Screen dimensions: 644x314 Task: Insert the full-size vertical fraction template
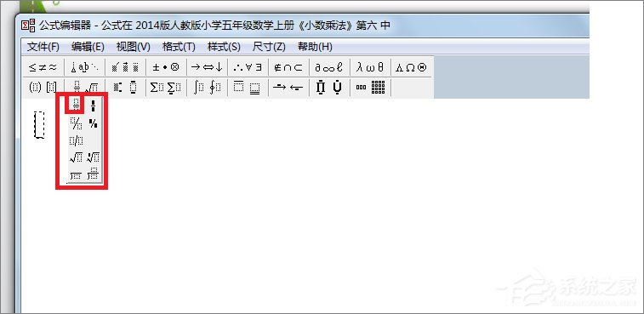coord(76,105)
